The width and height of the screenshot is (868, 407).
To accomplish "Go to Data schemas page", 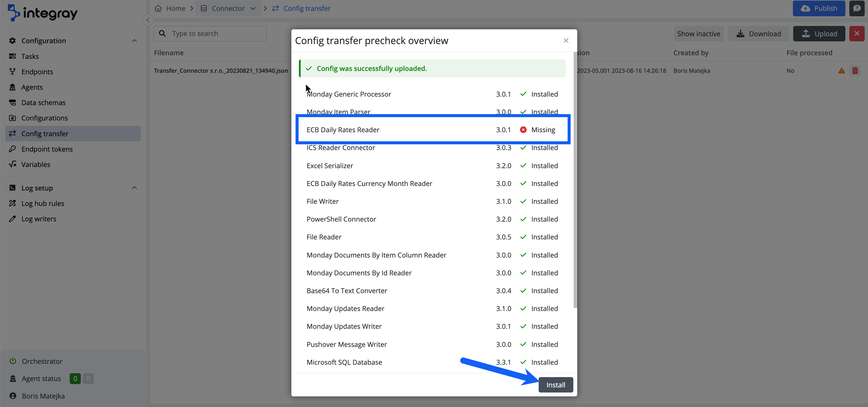I will 43,103.
